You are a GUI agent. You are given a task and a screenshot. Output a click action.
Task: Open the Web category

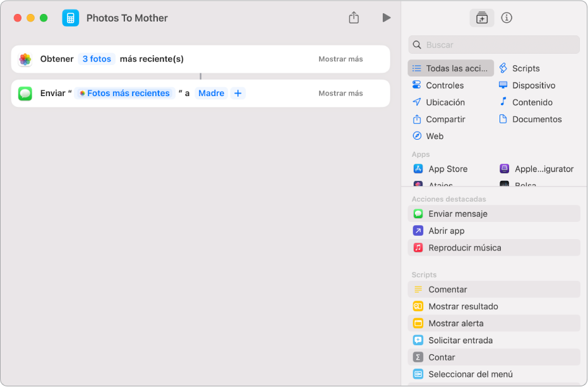click(x=428, y=136)
